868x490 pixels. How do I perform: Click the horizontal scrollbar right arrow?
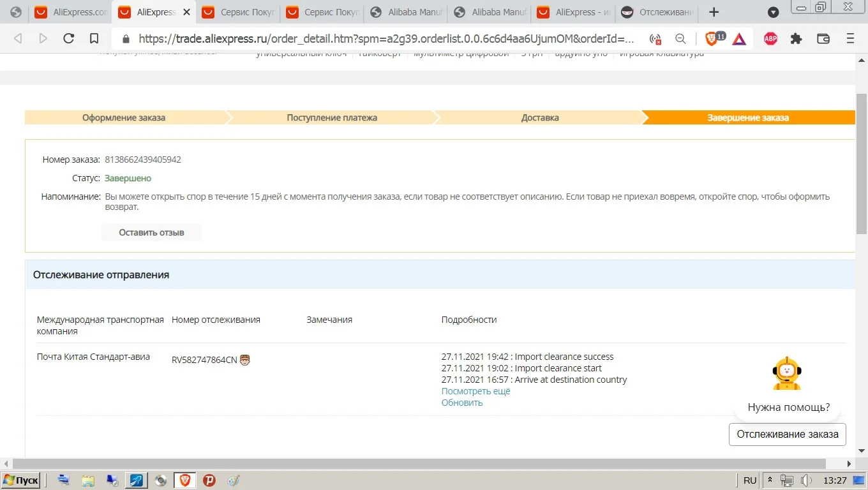849,464
